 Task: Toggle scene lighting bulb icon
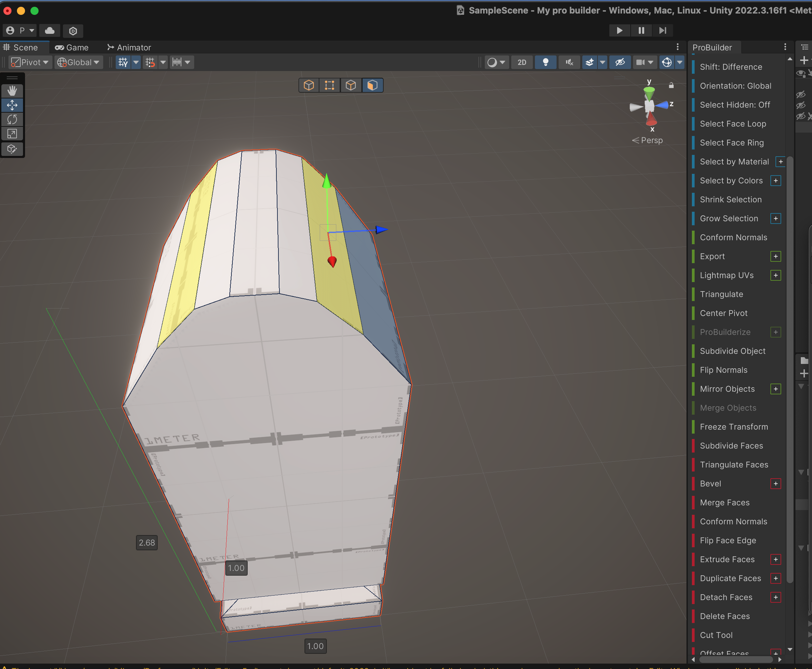(x=546, y=63)
